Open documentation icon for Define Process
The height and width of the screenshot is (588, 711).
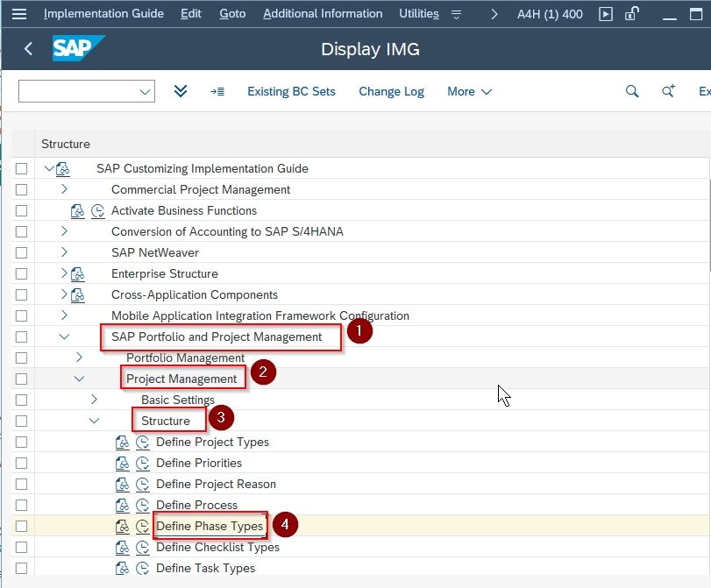tap(122, 505)
